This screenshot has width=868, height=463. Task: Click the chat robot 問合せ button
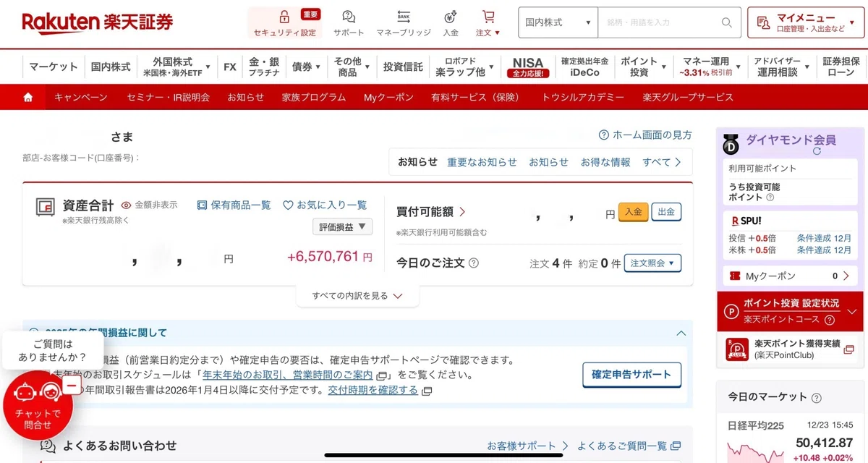click(38, 405)
